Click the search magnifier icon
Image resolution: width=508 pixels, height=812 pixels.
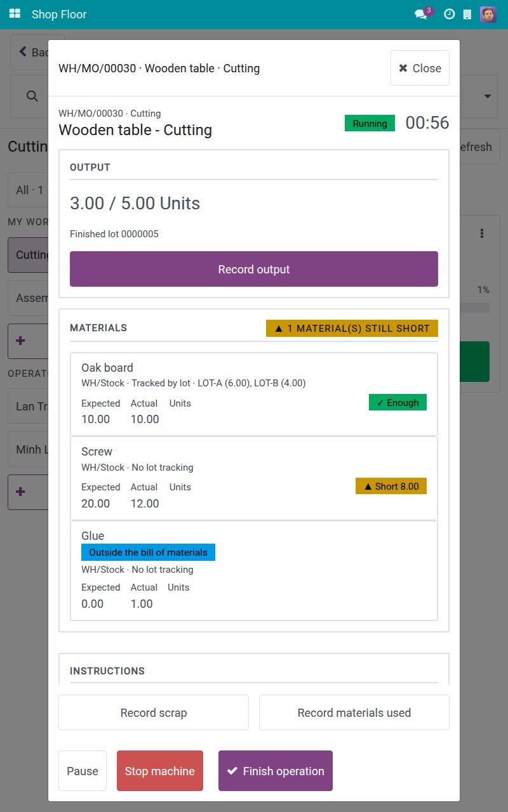[32, 96]
